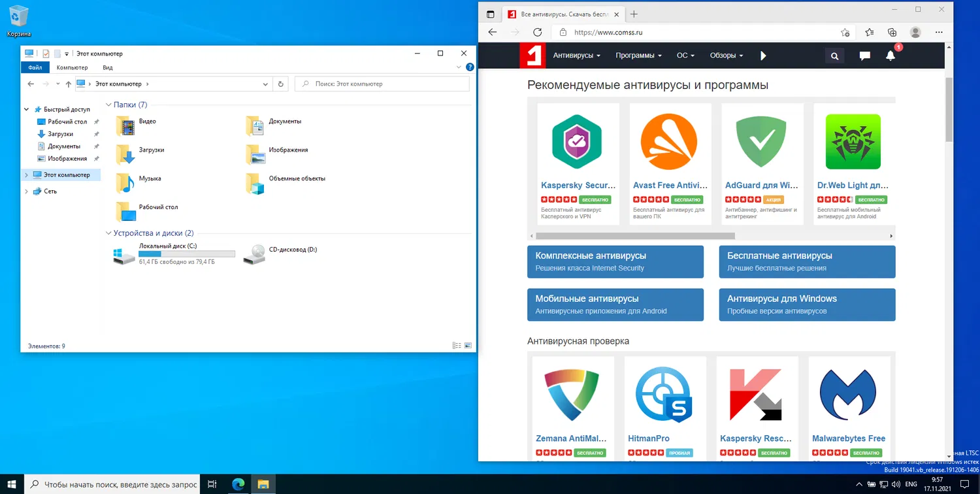Click the Explorer search box
This screenshot has width=980, height=494.
(x=382, y=84)
